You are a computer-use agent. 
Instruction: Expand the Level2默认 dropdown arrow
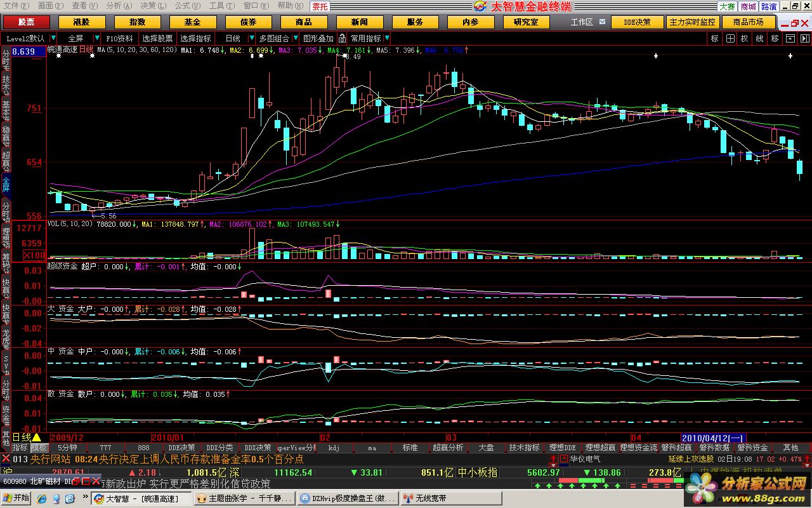53,38
